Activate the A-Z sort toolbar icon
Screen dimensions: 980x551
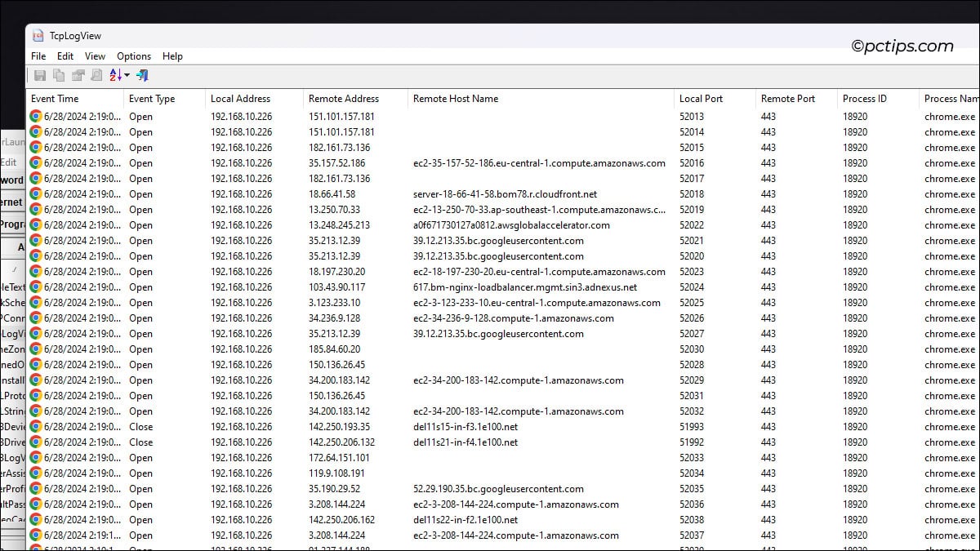[115, 75]
